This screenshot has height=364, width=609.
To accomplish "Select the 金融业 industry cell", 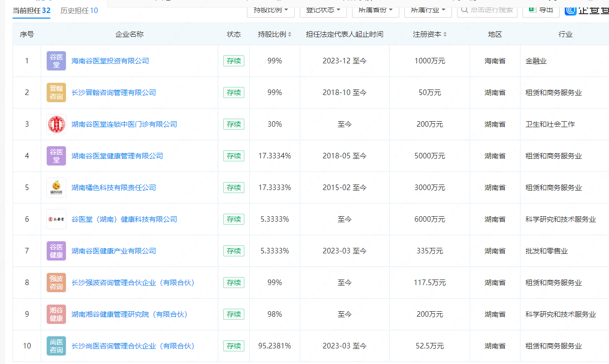I will tap(536, 61).
